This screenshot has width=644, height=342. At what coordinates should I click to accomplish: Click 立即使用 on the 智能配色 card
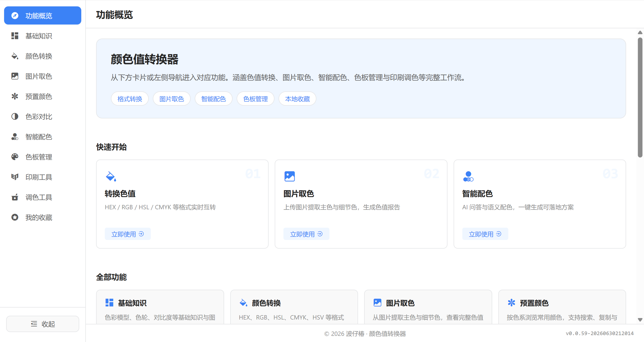[x=485, y=234]
